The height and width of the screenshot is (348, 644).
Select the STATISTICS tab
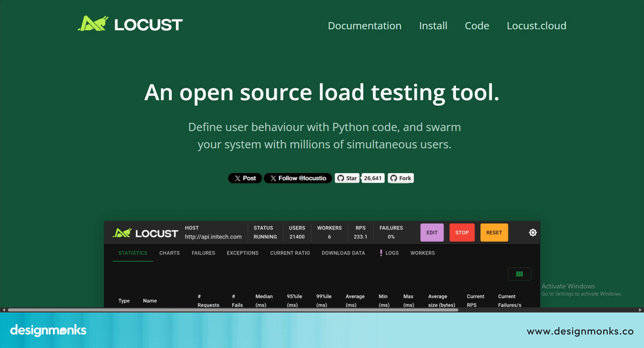coord(133,253)
